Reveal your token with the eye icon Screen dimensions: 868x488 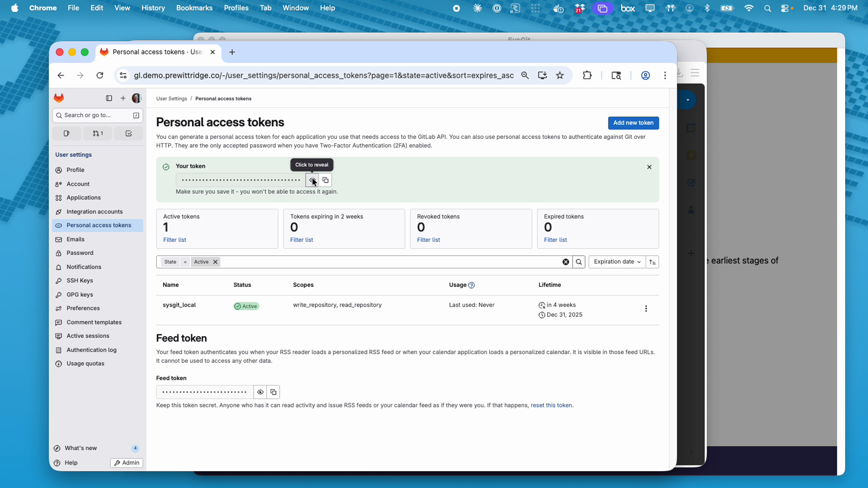click(x=311, y=180)
